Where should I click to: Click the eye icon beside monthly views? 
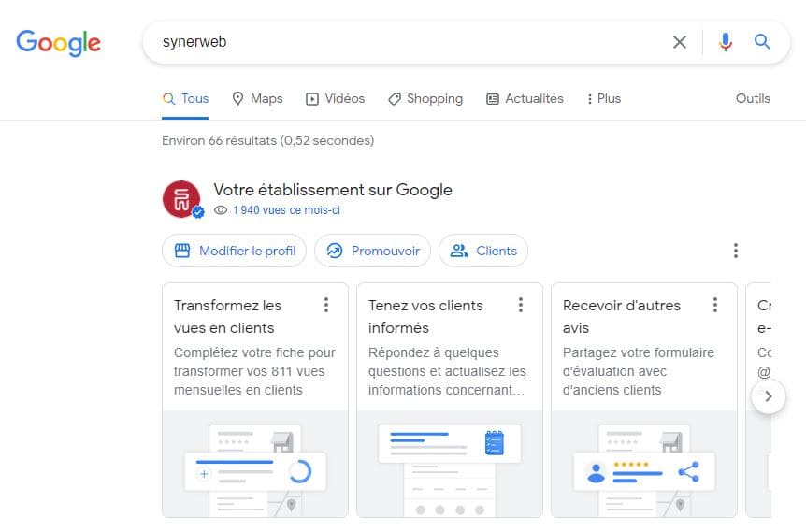[221, 210]
